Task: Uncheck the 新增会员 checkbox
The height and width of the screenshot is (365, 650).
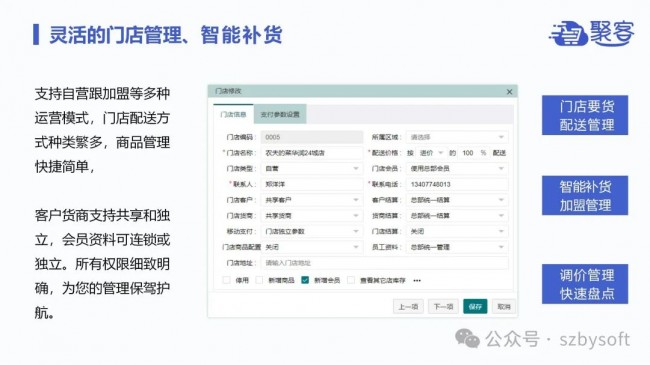Action: [305, 280]
